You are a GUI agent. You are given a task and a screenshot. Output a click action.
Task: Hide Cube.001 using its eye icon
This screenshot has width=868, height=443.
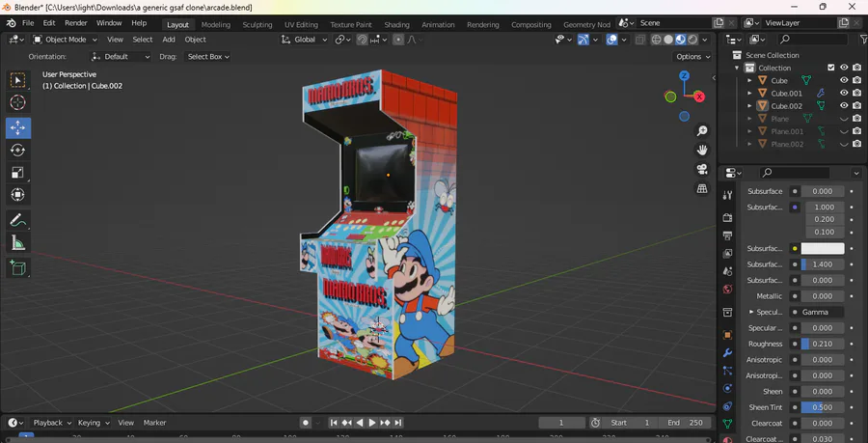[x=844, y=93]
